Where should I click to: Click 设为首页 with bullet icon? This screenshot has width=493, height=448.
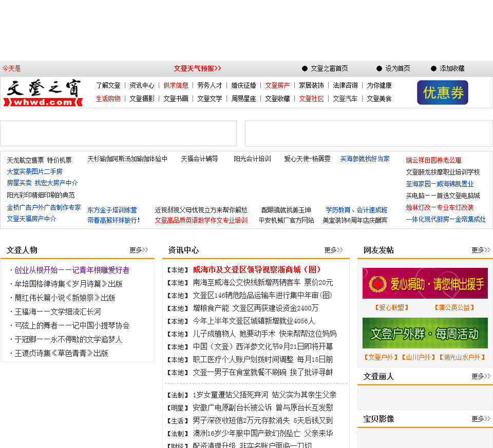pyautogui.click(x=397, y=68)
